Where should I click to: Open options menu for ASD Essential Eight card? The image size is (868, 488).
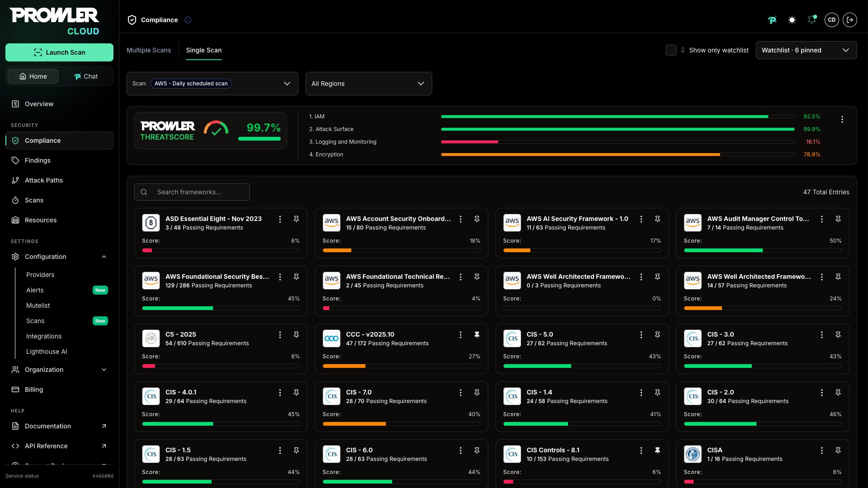[280, 219]
